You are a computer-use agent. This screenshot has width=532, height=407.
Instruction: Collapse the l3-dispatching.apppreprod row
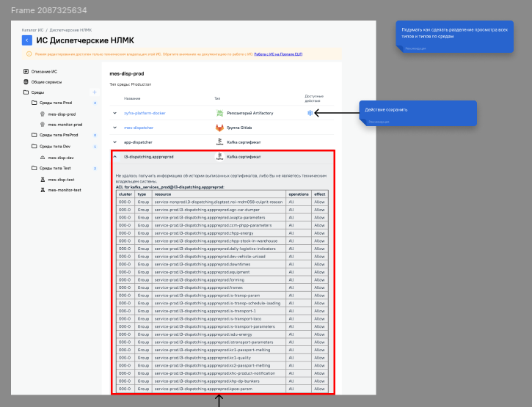(x=114, y=156)
